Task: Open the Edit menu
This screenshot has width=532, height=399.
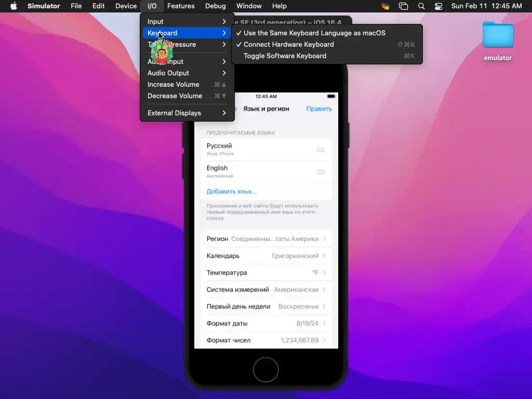Action: [98, 6]
